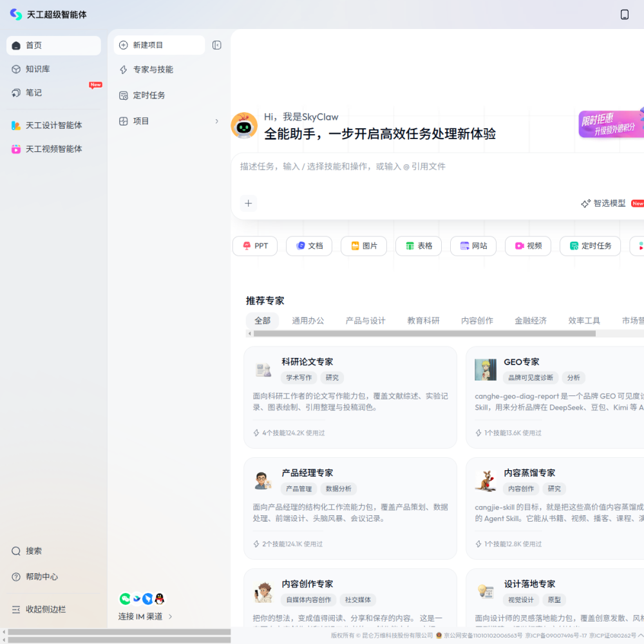Click the tab strip horizontal scrollbar
The height and width of the screenshot is (644, 644).
[x=424, y=334]
